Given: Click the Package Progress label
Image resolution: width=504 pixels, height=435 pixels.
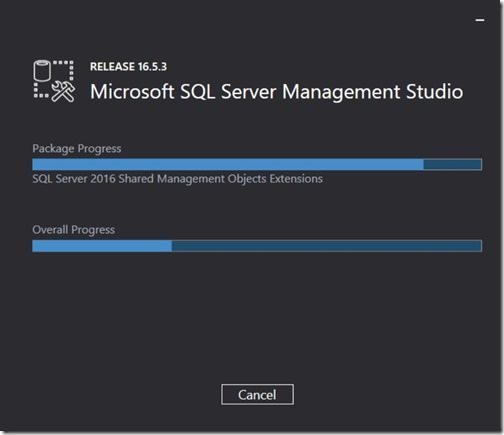Looking at the screenshot, I should pos(77,149).
